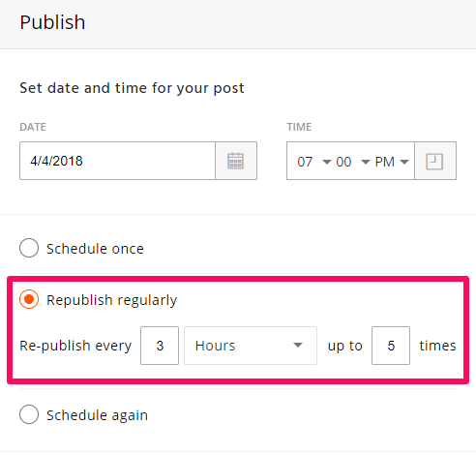Screen dimensions: 476x455
Task: Edit the repeat count field showing 5
Action: pos(391,346)
